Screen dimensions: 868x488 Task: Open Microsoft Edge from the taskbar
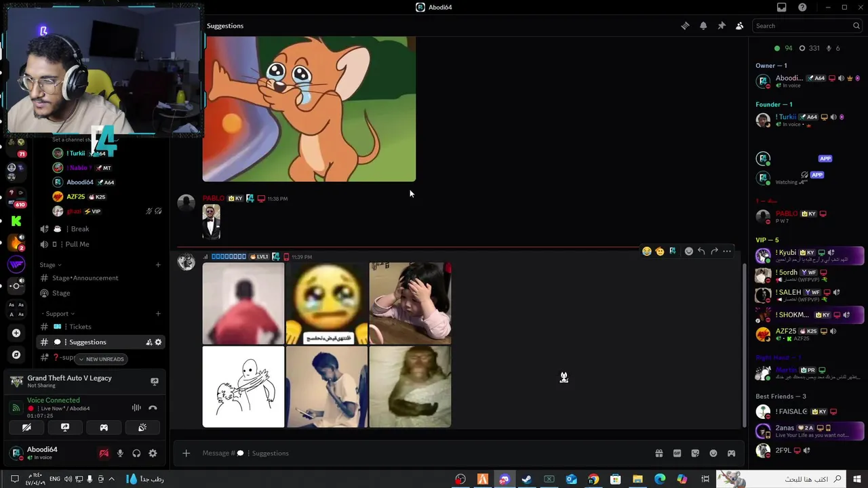click(660, 479)
